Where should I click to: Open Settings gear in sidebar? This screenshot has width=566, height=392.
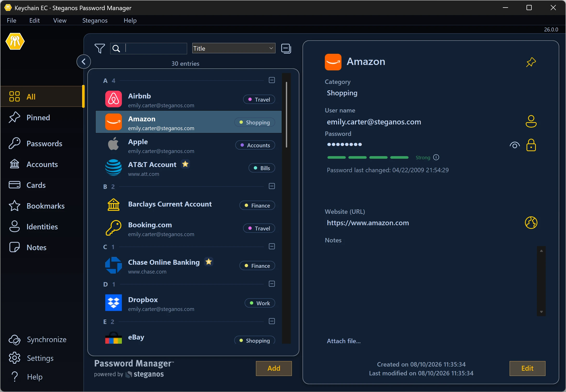coord(31,358)
